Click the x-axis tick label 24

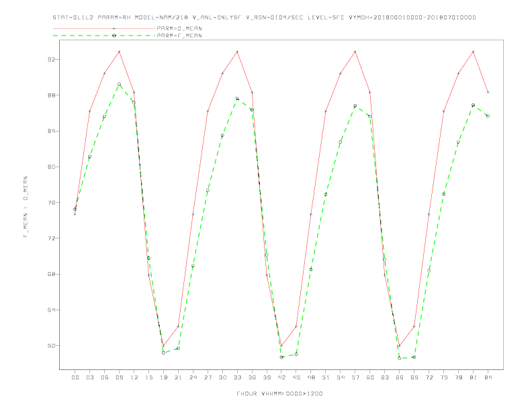193,377
